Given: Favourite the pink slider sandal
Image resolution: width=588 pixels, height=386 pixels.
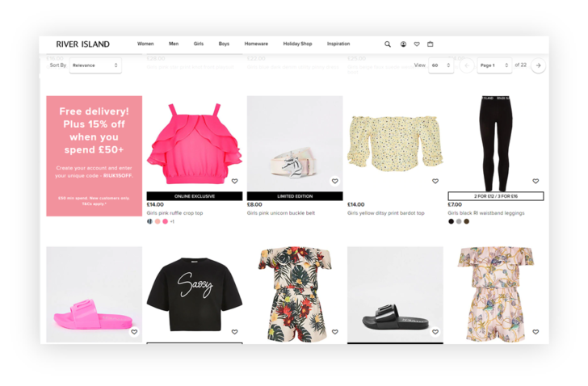Looking at the screenshot, I should [134, 332].
